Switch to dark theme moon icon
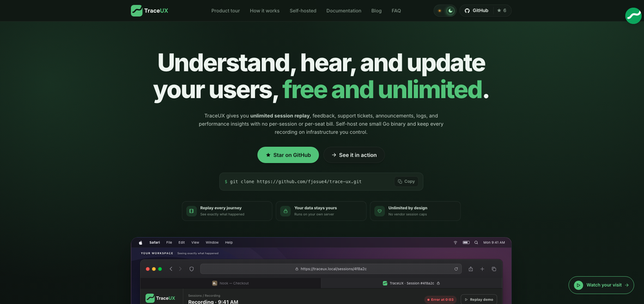This screenshot has width=644, height=304. click(451, 11)
